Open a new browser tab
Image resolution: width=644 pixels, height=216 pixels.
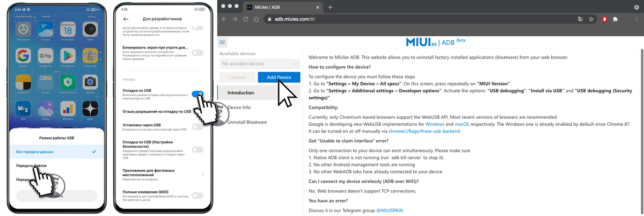pos(330,7)
